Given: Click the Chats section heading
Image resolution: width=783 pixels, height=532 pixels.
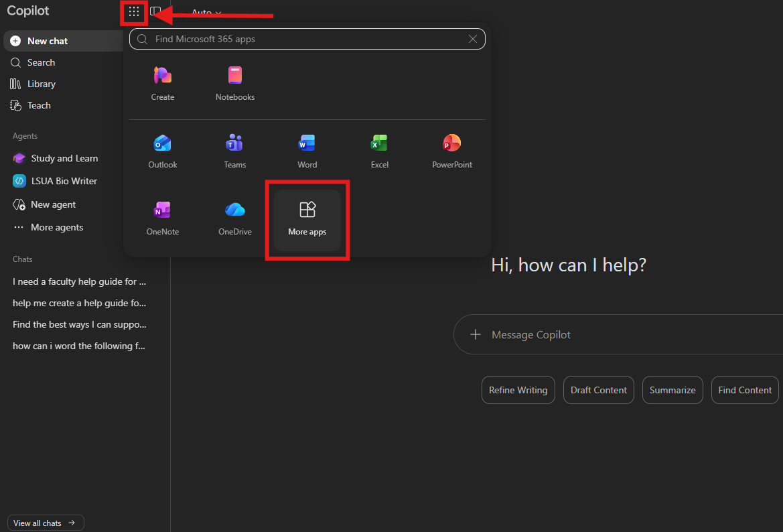Looking at the screenshot, I should (23, 259).
